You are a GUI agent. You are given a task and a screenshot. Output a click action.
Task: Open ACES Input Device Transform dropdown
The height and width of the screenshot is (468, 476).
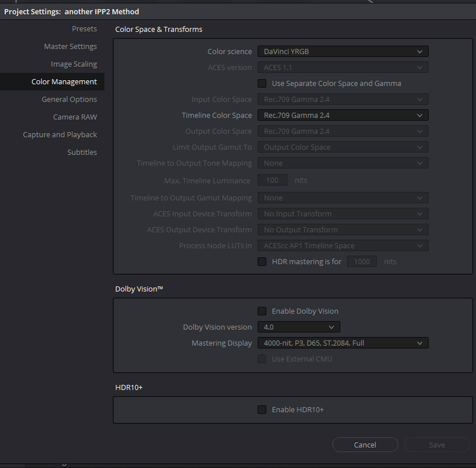(343, 214)
